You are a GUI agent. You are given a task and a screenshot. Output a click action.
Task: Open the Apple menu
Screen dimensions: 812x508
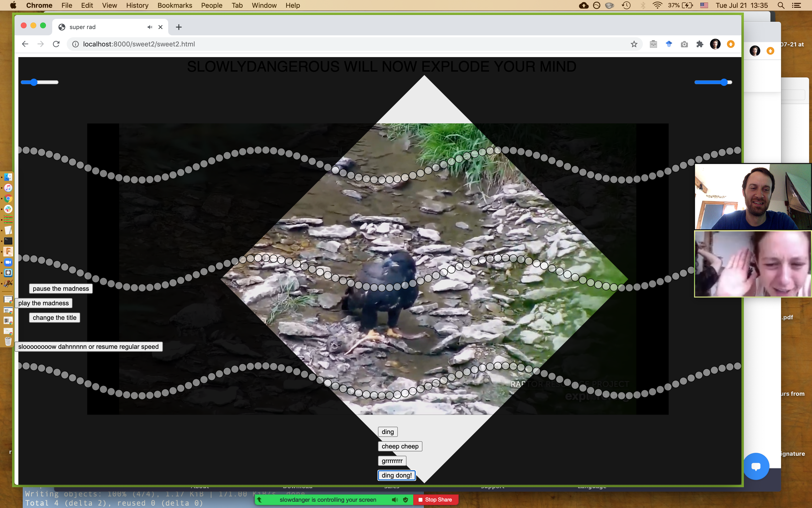click(13, 5)
